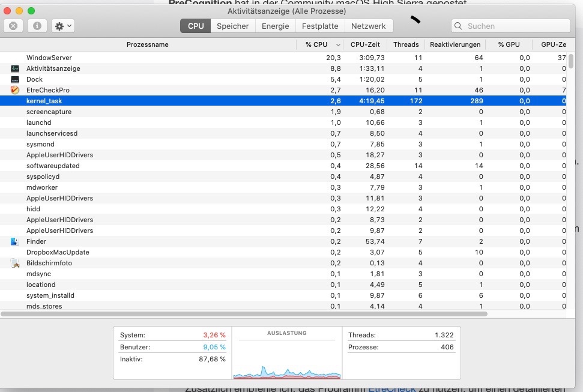This screenshot has height=392, width=583.
Task: Select the mds_stores process
Action: point(283,306)
